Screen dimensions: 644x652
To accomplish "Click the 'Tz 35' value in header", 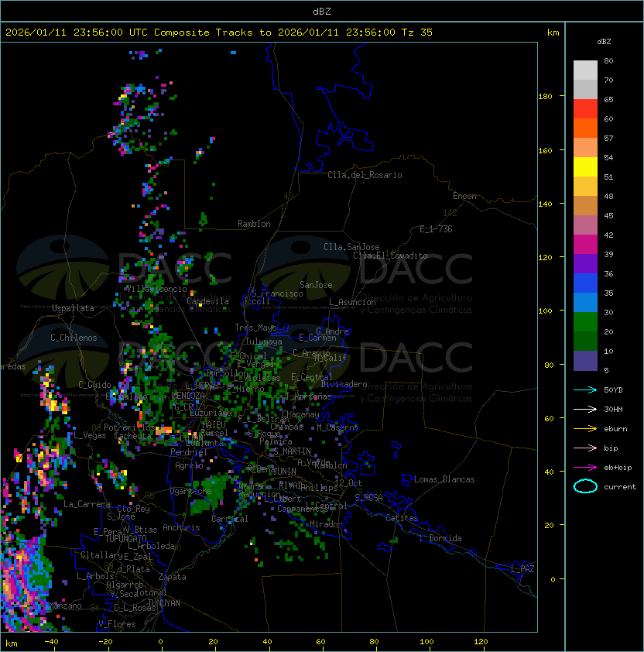I will click(417, 33).
